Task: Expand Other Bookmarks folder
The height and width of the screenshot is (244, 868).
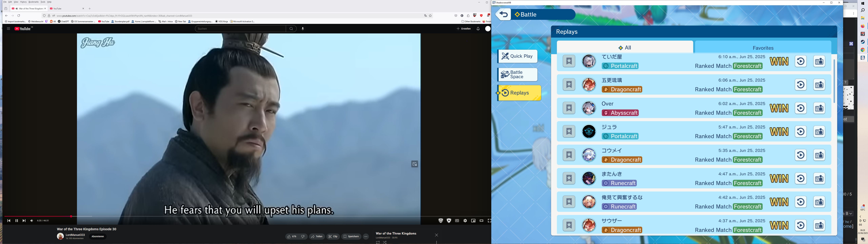Action: point(471,22)
